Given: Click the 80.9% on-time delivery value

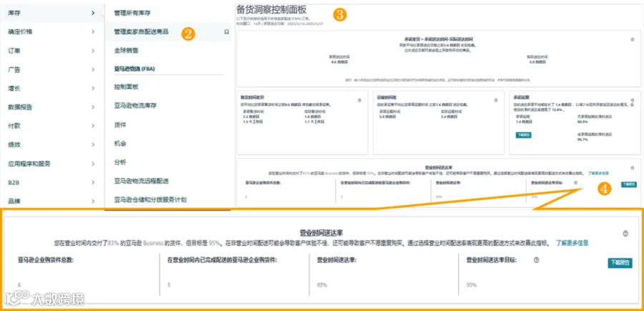Looking at the screenshot, I should click(x=582, y=122).
